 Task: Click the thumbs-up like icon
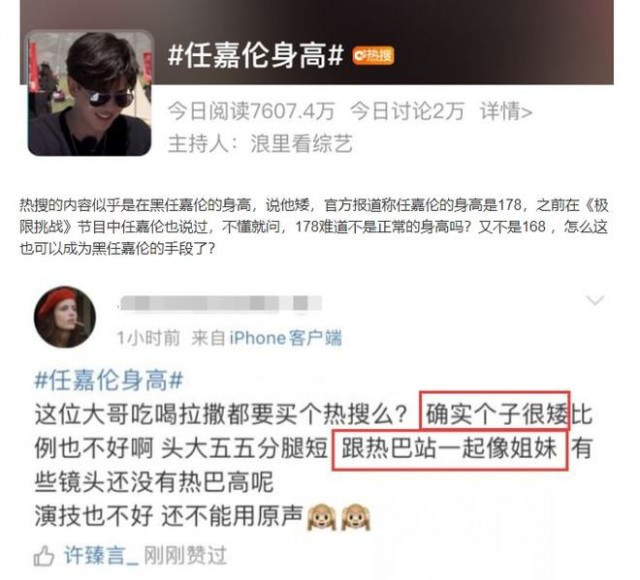(44, 556)
